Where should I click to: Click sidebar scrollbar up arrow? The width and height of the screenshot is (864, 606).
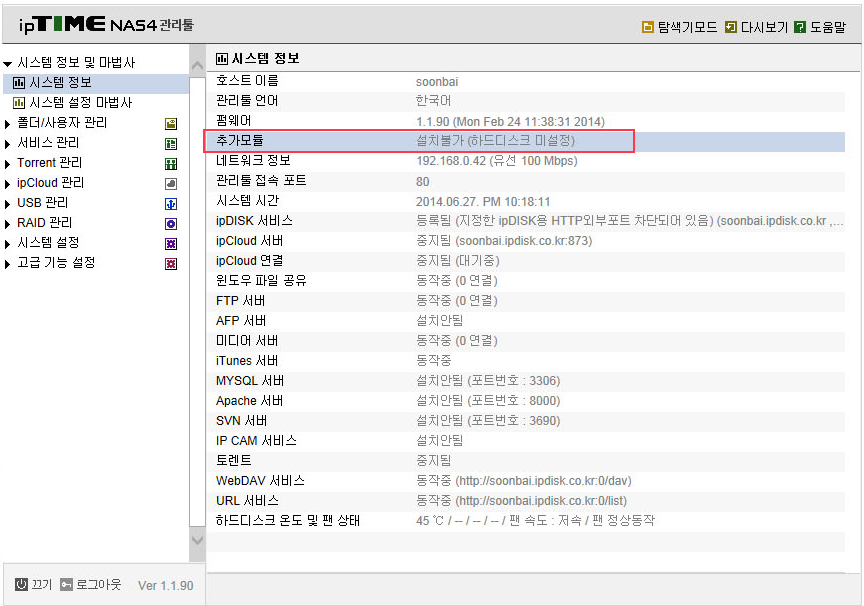pyautogui.click(x=197, y=66)
